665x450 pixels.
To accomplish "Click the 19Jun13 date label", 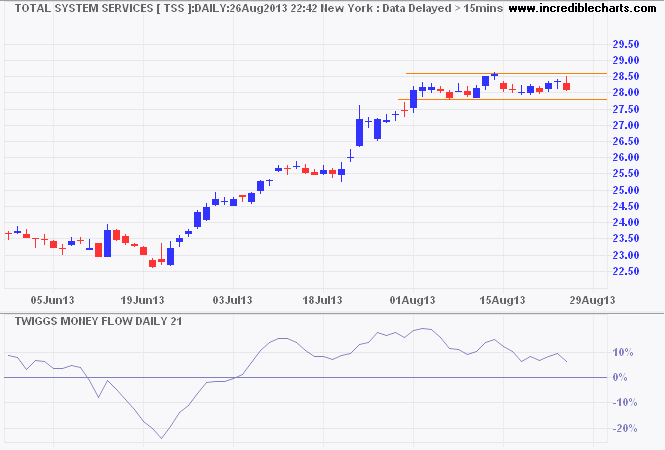I will 142,301.
